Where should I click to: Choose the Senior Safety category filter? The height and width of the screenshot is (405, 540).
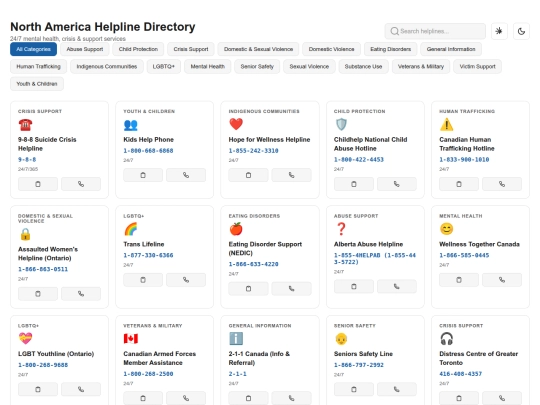point(257,66)
